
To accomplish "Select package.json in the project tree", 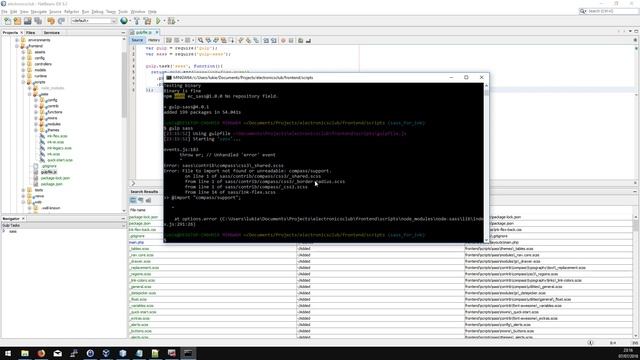I will 51,184.
